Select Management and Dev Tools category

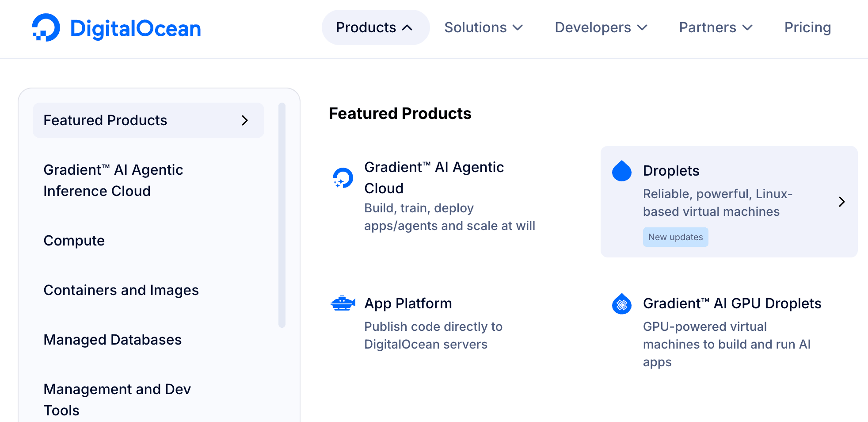click(x=117, y=400)
